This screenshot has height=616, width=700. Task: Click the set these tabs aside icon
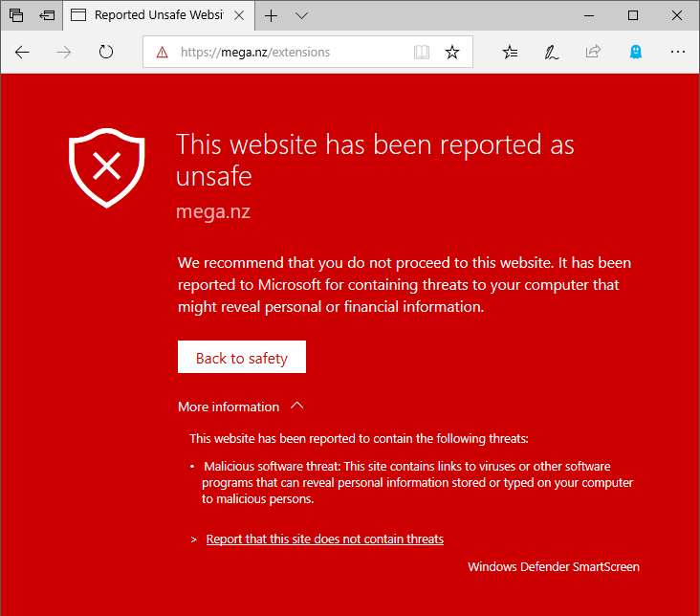tap(47, 15)
